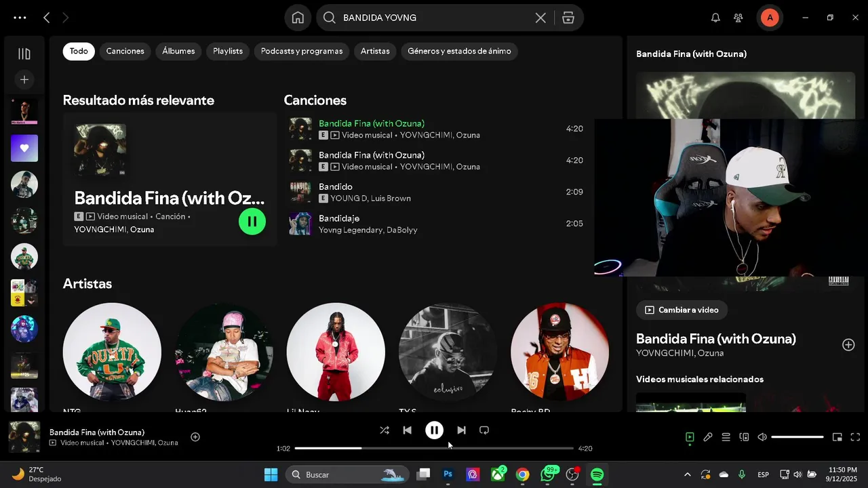Add the now-playing track to Liked Songs
The image size is (868, 488).
pos(195,437)
